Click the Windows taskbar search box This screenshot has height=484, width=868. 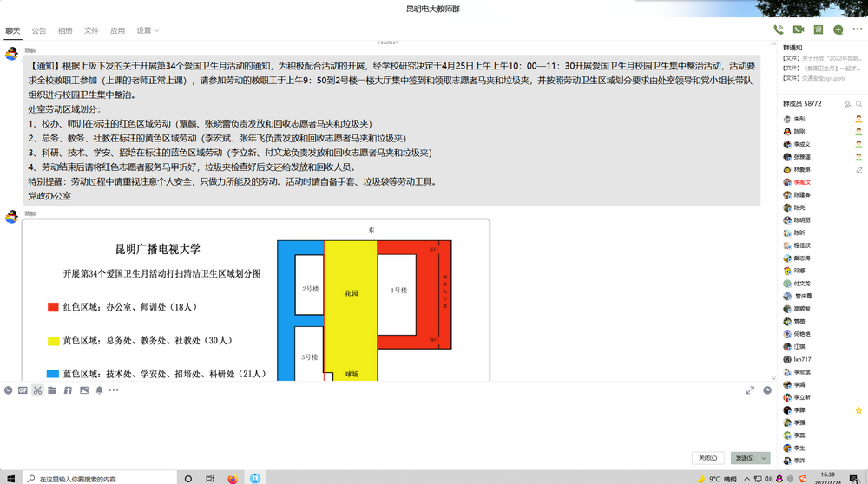pos(100,479)
